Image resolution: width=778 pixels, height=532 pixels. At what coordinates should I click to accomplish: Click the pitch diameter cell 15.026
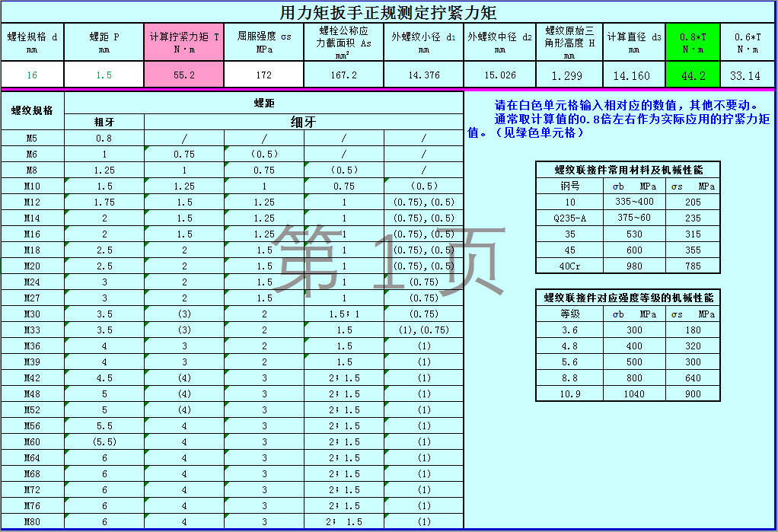499,75
